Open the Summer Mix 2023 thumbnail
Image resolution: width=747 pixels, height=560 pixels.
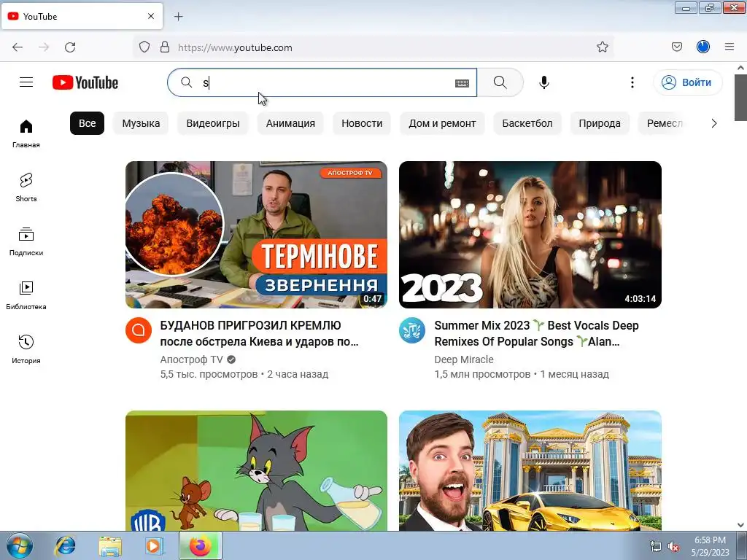point(530,235)
